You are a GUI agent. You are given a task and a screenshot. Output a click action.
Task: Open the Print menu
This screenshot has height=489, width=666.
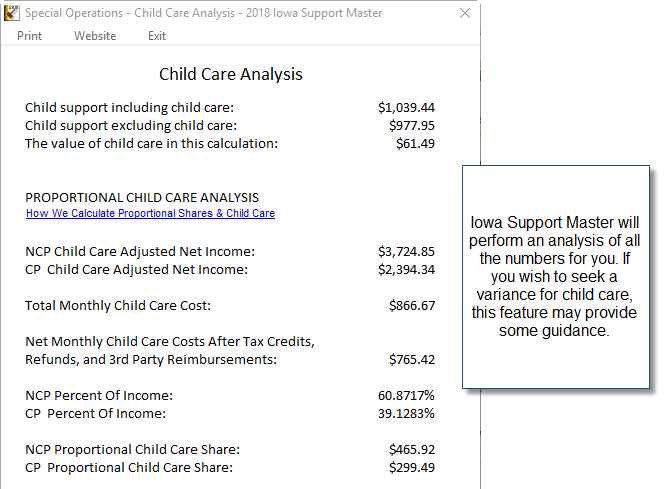[x=29, y=36]
